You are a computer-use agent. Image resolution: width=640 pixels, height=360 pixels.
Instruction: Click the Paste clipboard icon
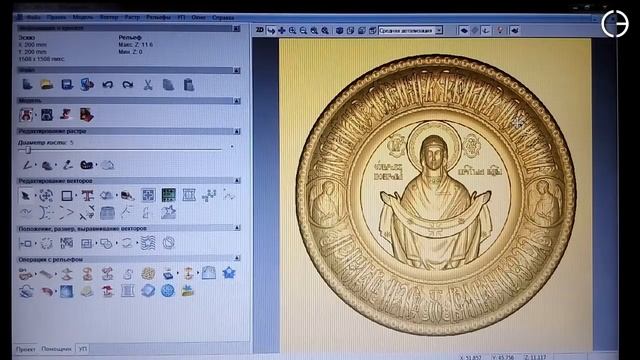pos(189,84)
